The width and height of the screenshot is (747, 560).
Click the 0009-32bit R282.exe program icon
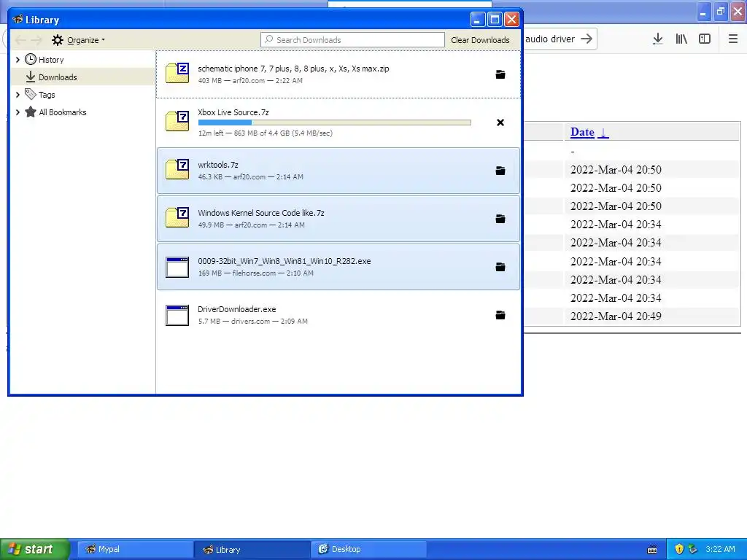177,267
